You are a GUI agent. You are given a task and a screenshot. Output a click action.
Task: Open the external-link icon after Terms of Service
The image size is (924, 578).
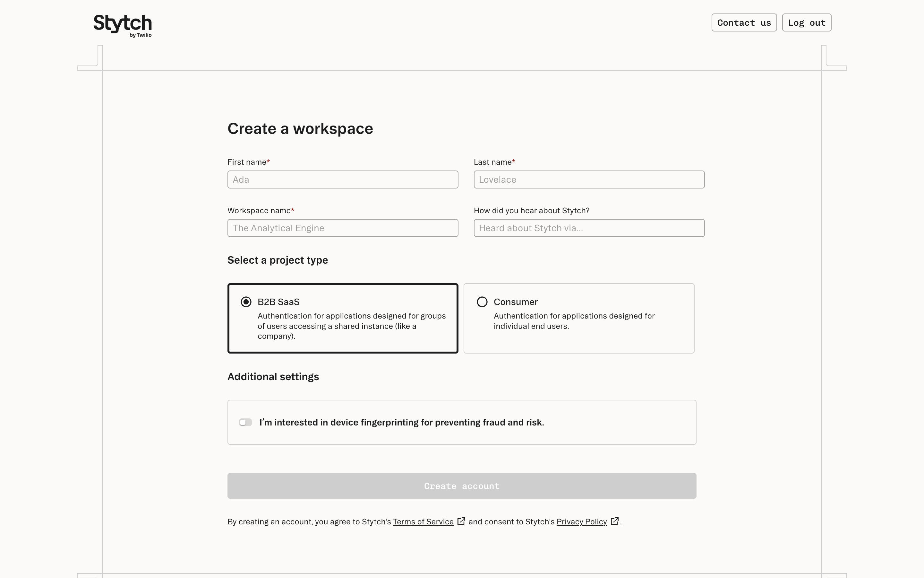tap(461, 521)
